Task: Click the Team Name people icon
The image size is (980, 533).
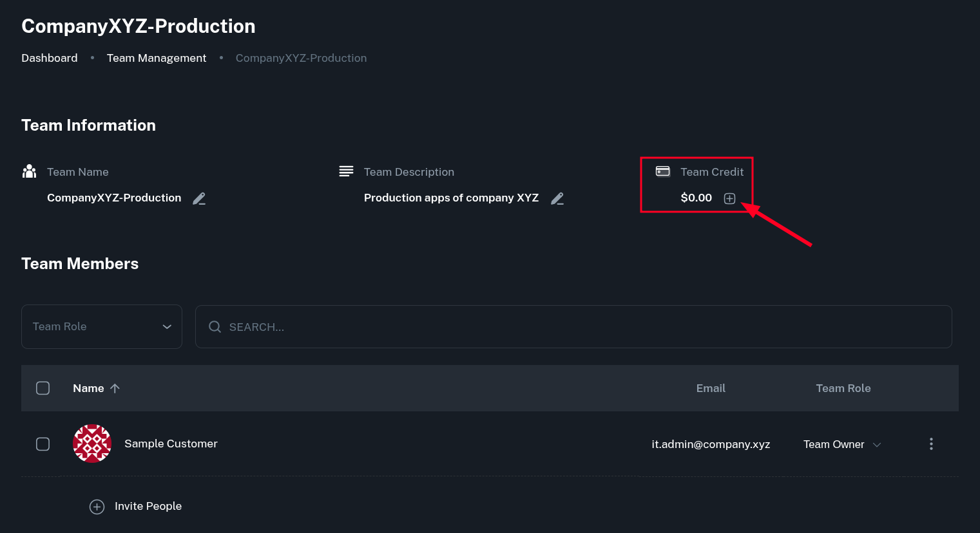Action: coord(29,171)
